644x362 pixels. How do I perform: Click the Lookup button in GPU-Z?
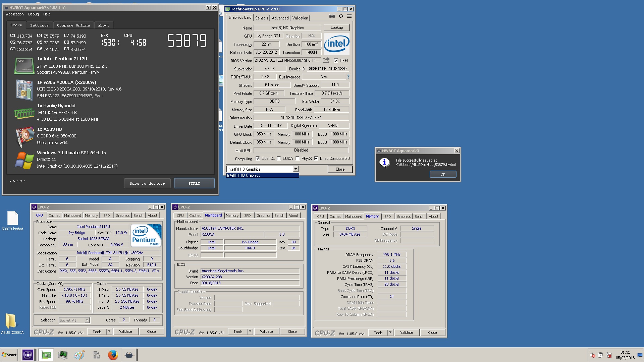point(337,27)
